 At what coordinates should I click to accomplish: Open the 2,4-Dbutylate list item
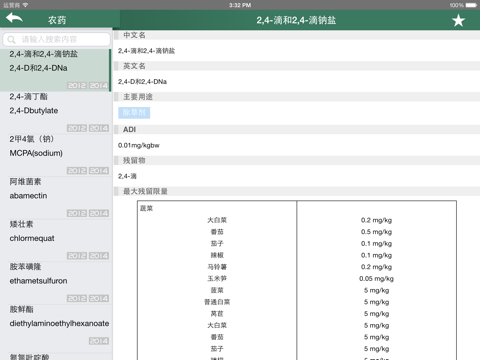[55, 113]
